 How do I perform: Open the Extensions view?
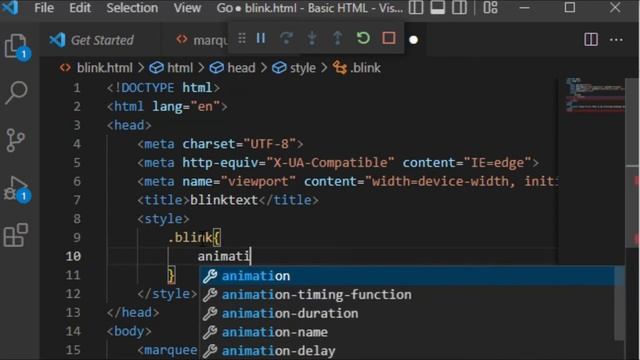point(16,235)
